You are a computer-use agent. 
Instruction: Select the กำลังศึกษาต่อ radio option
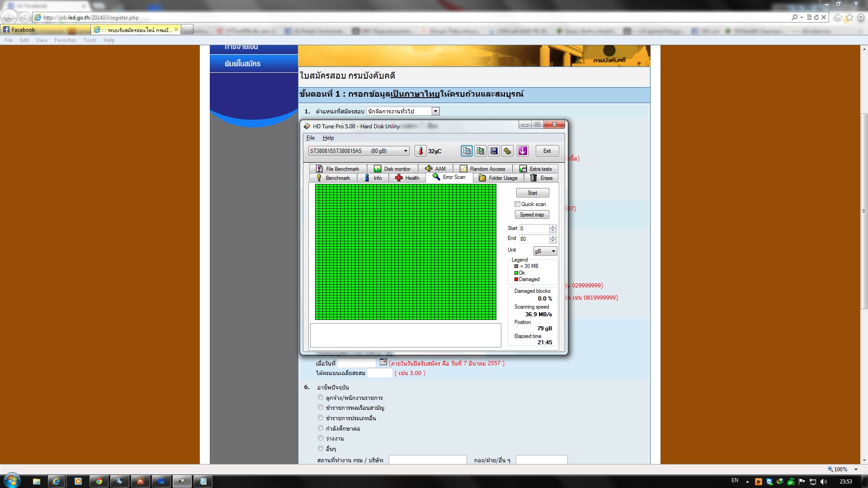coord(321,428)
